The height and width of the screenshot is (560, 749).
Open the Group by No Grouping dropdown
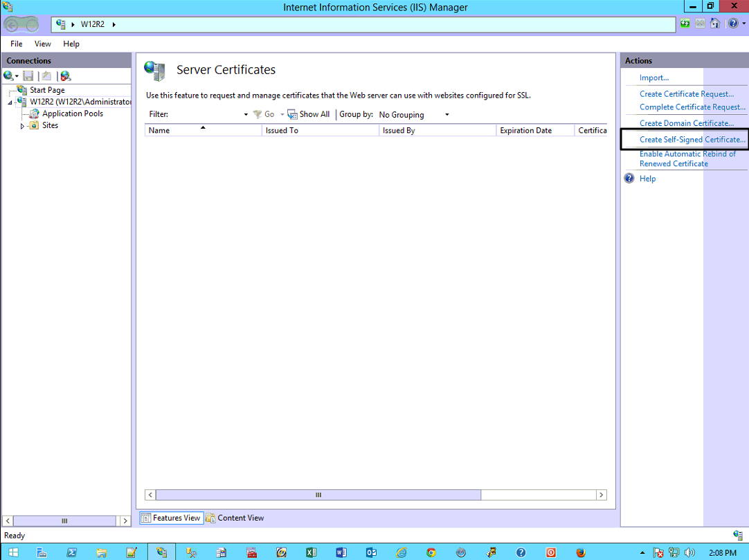(x=447, y=115)
